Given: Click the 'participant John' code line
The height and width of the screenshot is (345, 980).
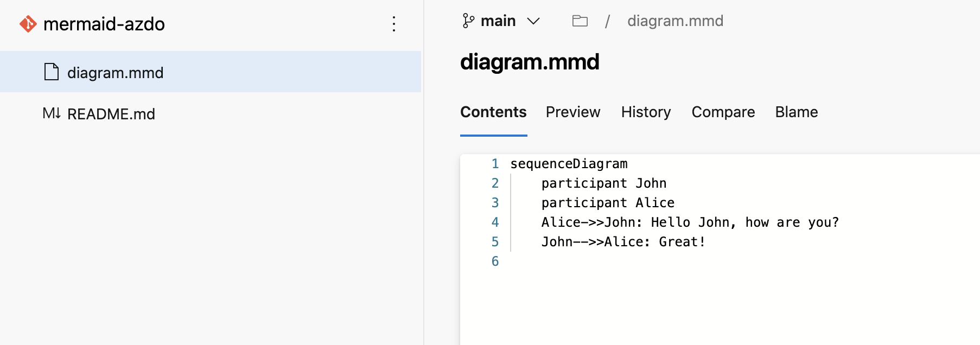Looking at the screenshot, I should [603, 183].
